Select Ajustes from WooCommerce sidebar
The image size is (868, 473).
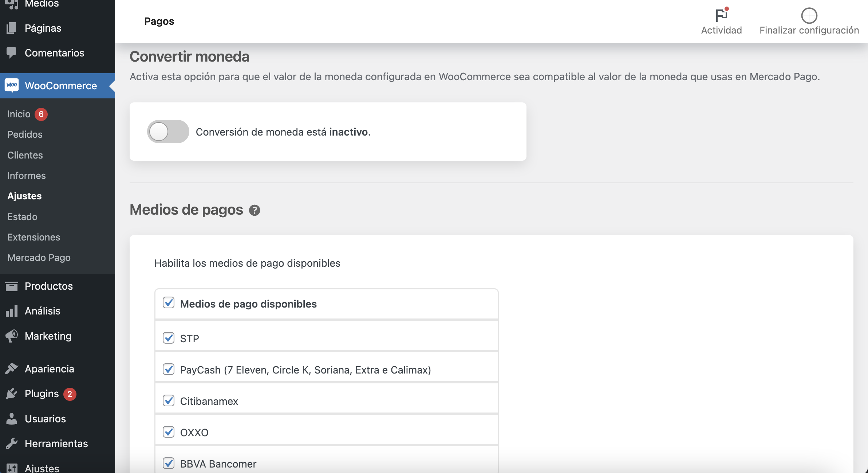[x=24, y=196]
